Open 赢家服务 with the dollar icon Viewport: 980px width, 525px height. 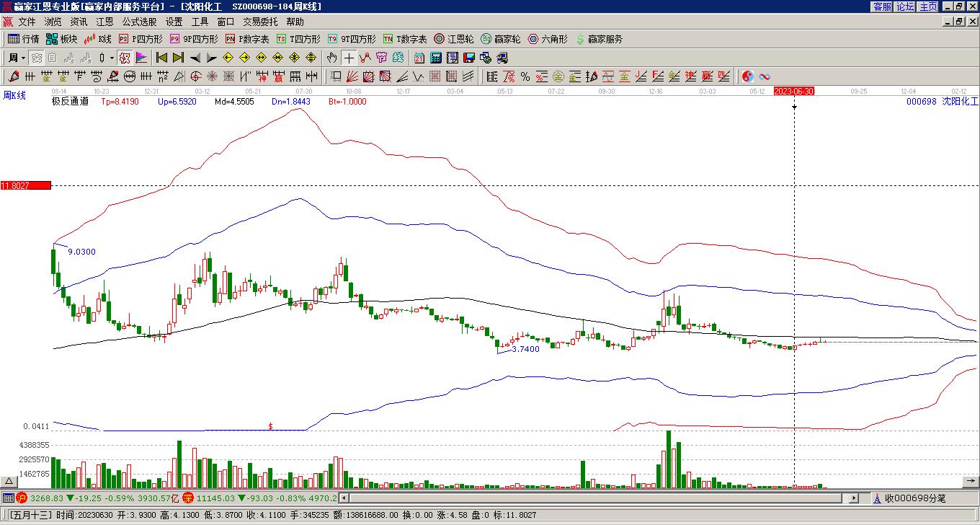[x=599, y=39]
